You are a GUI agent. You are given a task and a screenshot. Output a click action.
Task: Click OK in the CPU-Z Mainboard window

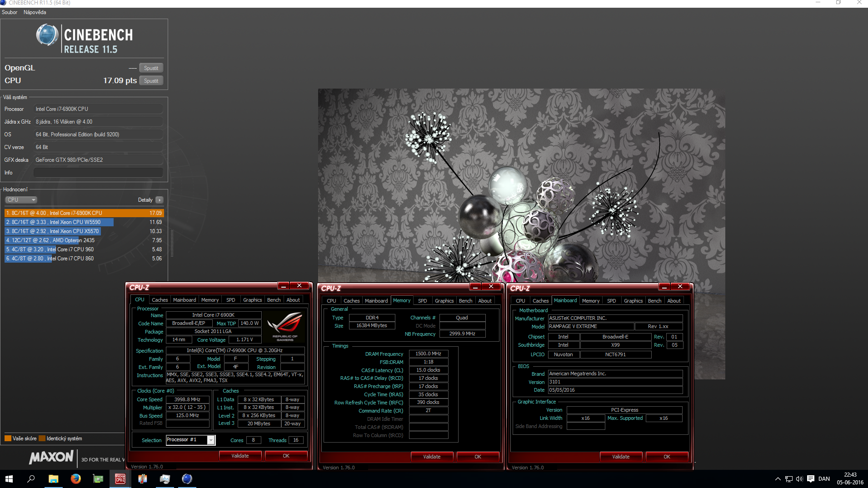click(x=667, y=457)
